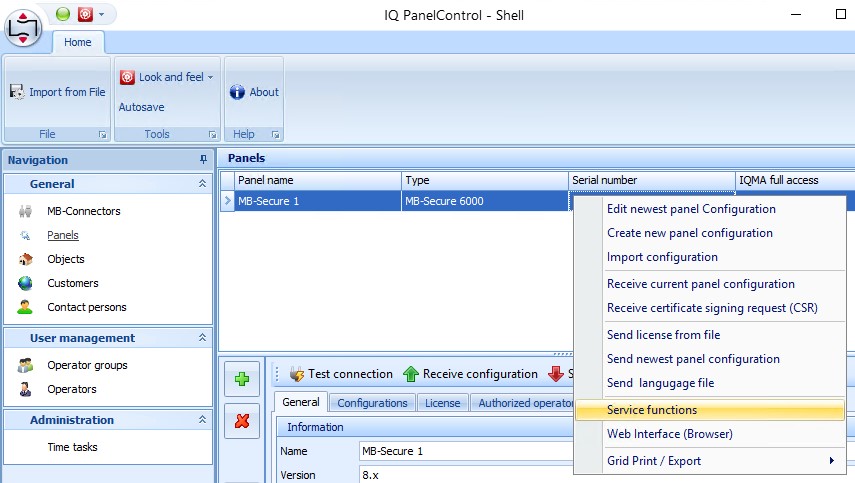The image size is (855, 483).
Task: Open the Tools group dialog launcher
Action: click(212, 135)
